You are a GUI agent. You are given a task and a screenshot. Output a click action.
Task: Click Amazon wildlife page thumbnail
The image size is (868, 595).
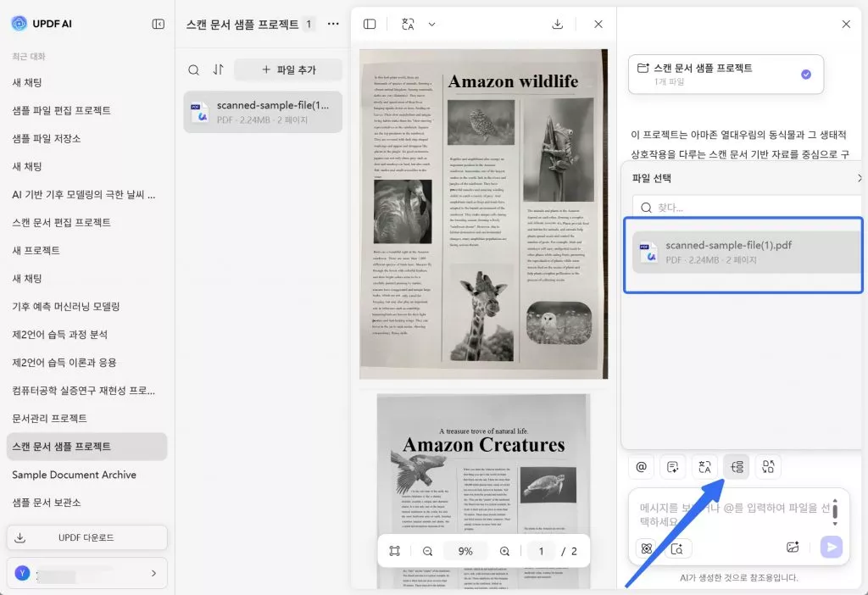coord(483,214)
